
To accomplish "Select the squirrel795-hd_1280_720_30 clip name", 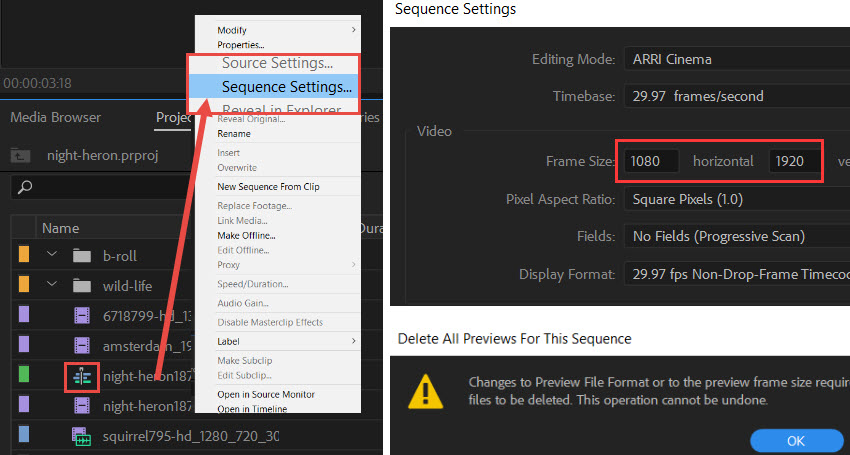I will 191,436.
